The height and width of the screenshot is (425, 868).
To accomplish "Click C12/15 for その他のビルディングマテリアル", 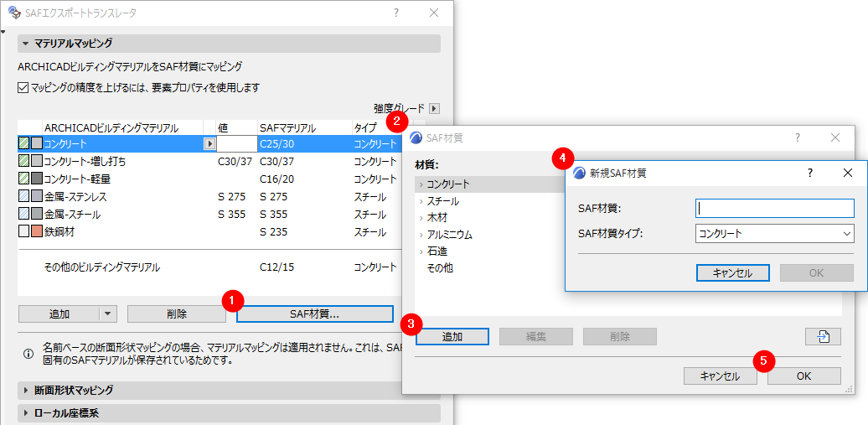I will click(276, 267).
